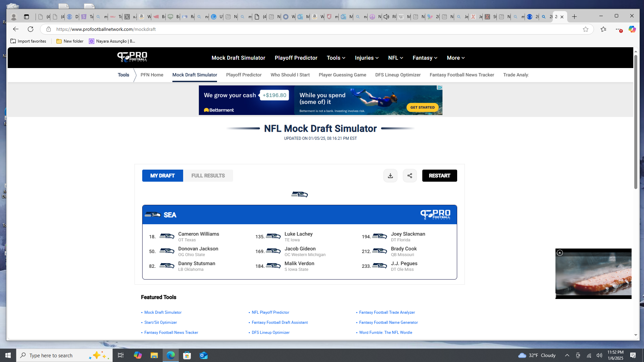Image resolution: width=644 pixels, height=362 pixels.
Task: Open the Copilot sidebar icon
Action: pos(632,29)
